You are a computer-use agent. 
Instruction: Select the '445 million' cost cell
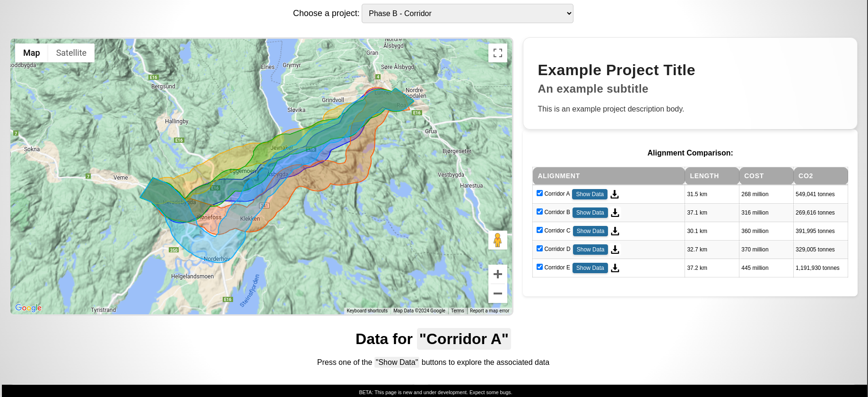pyautogui.click(x=766, y=268)
